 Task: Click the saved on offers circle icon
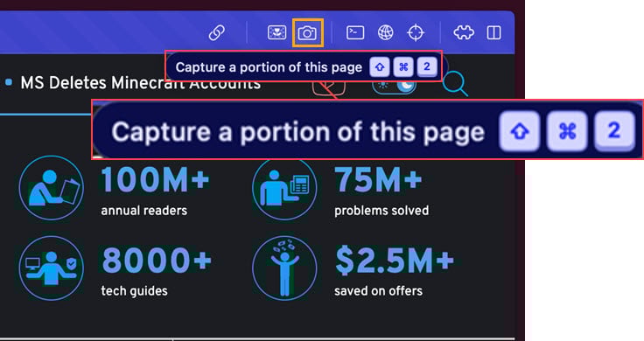(x=284, y=268)
